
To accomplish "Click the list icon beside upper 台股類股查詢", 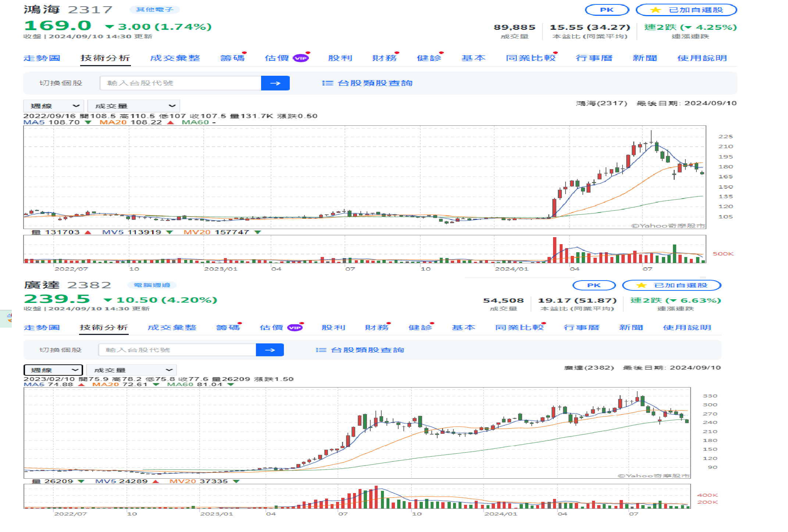I will (x=327, y=83).
